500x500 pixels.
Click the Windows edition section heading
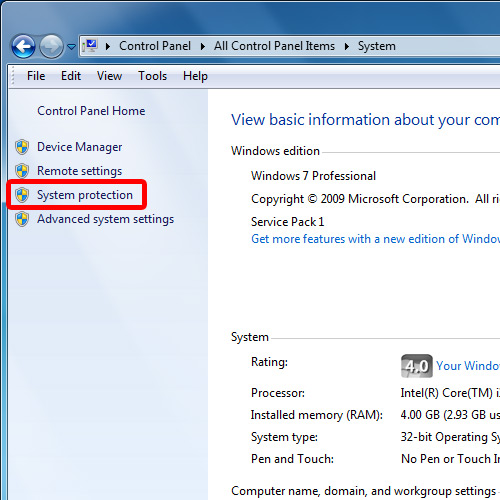pyautogui.click(x=275, y=151)
